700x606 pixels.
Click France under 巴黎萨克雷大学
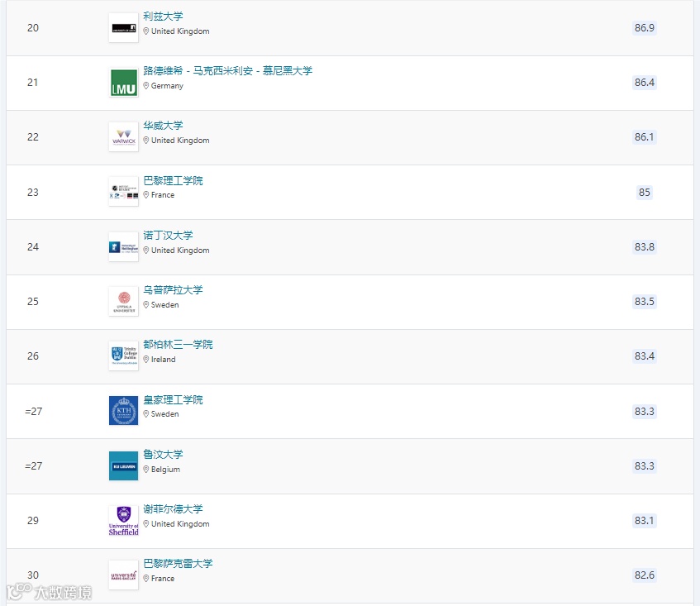click(163, 579)
